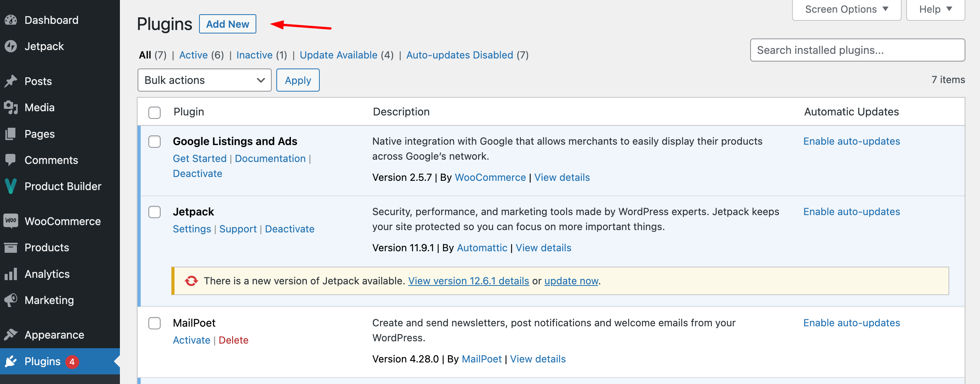Click in the Search installed plugins field

(857, 50)
